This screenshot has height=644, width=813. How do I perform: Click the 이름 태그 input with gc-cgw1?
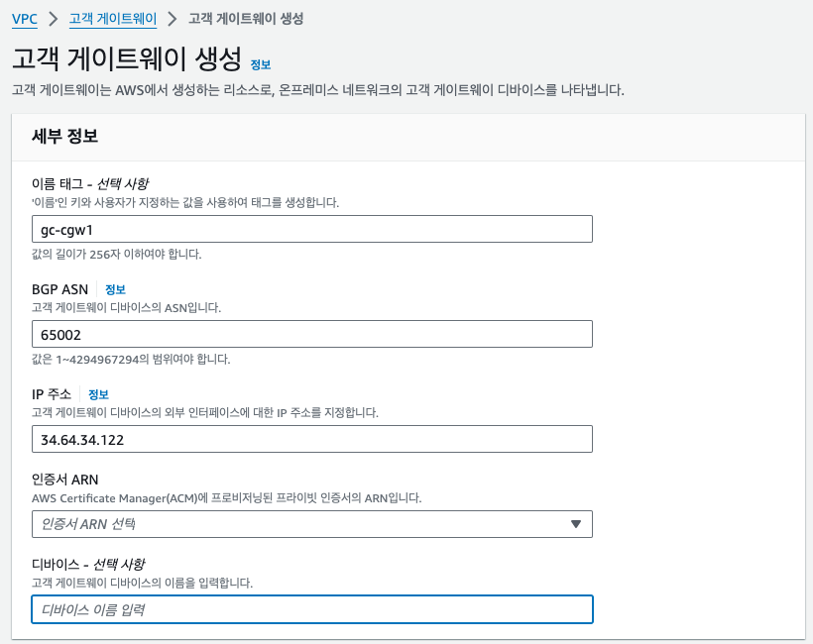(311, 229)
